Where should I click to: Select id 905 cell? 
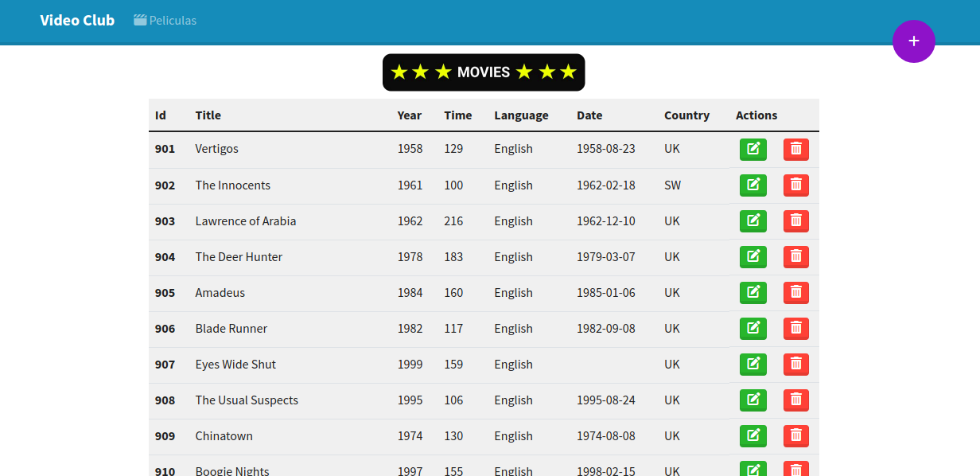[165, 293]
